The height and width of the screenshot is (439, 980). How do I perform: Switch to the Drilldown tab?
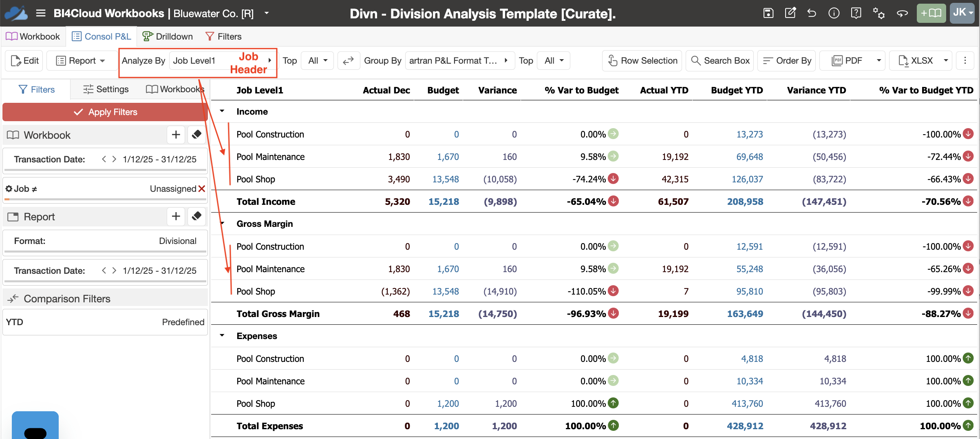tap(168, 36)
